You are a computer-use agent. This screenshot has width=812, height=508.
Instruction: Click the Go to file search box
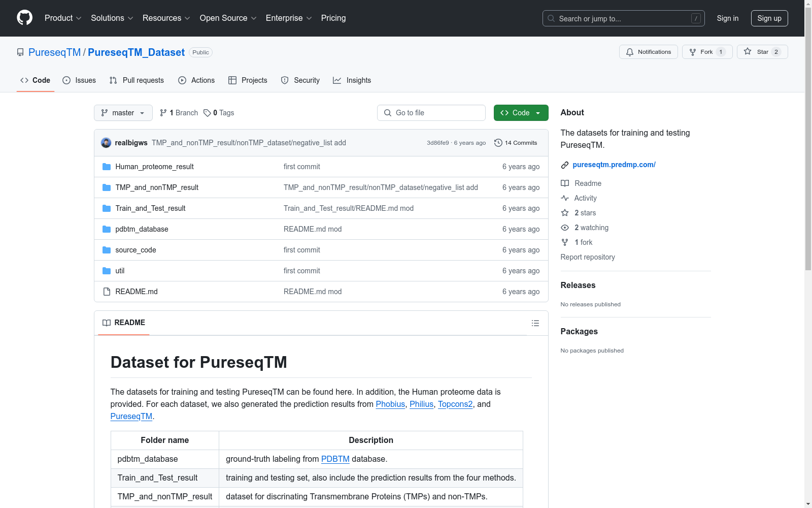(x=431, y=113)
